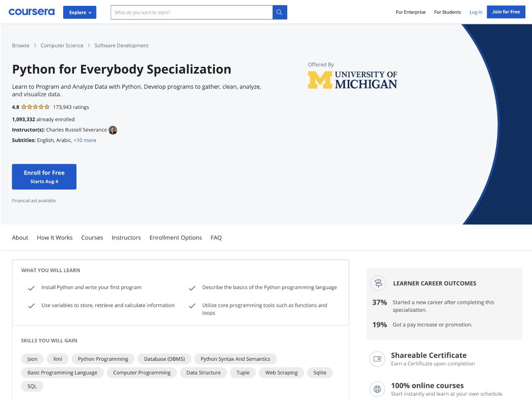This screenshot has width=532, height=399.
Task: Select the Python Programming skill tag
Action: [x=103, y=359]
